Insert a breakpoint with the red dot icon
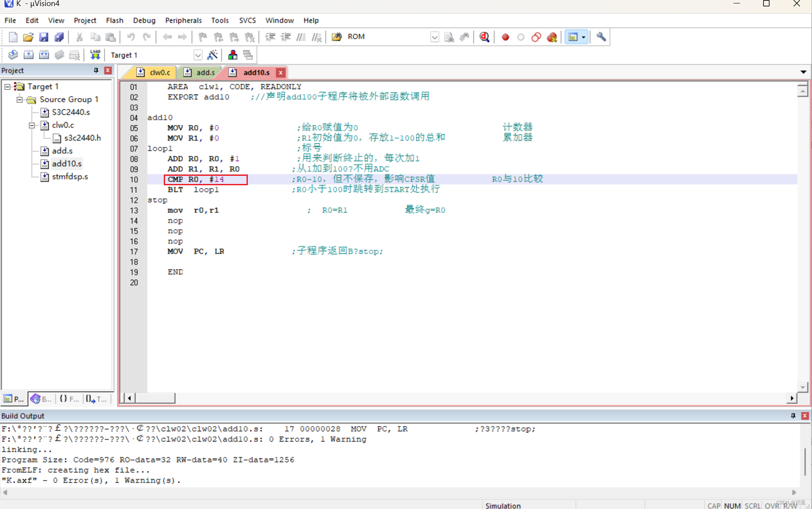Screen dimensions: 812x509 [505, 37]
